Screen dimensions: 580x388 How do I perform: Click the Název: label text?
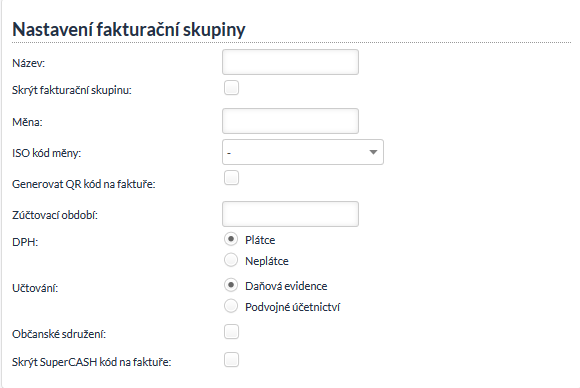pos(28,63)
